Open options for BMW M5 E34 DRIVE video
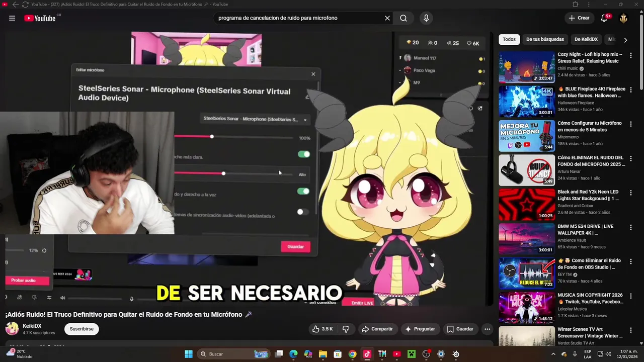Screen dimensions: 644x362 point(631,227)
